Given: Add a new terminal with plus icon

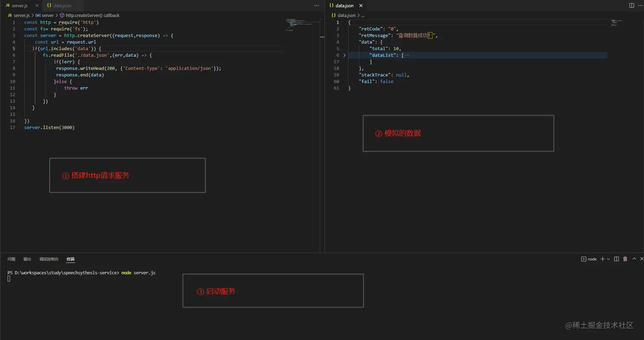Looking at the screenshot, I should [603, 259].
